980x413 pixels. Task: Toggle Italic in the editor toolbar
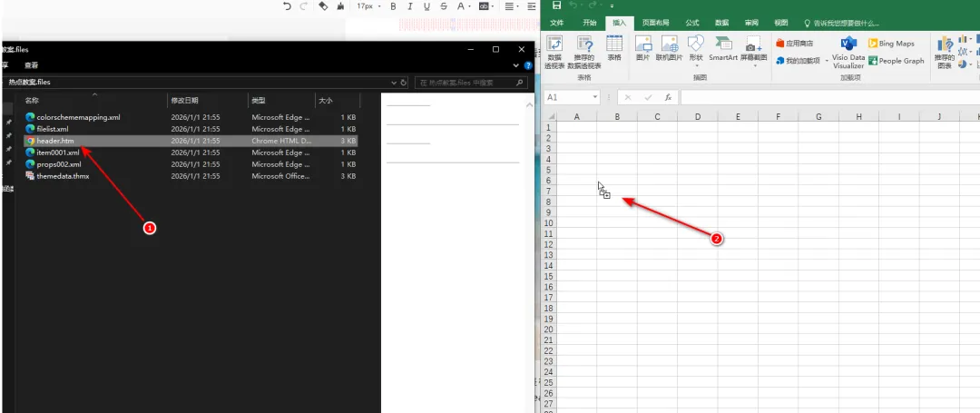(410, 6)
